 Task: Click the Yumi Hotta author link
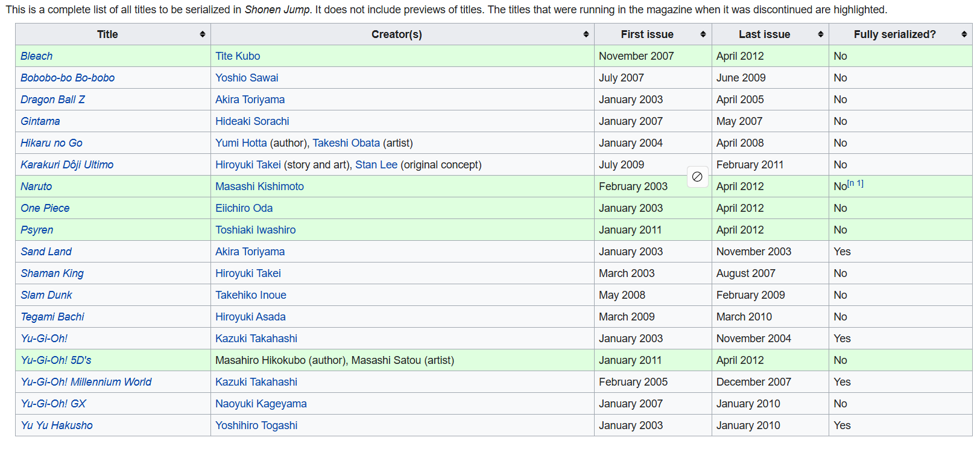tap(241, 143)
